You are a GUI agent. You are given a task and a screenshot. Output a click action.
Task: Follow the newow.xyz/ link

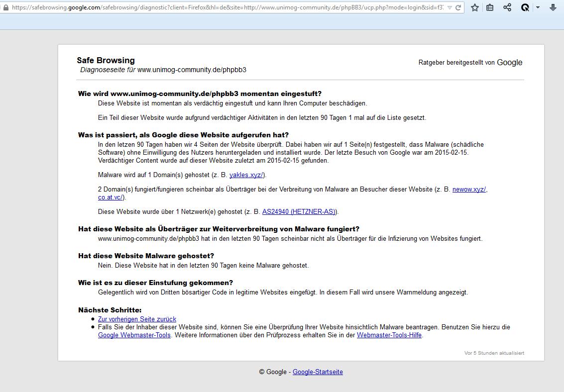(x=469, y=190)
